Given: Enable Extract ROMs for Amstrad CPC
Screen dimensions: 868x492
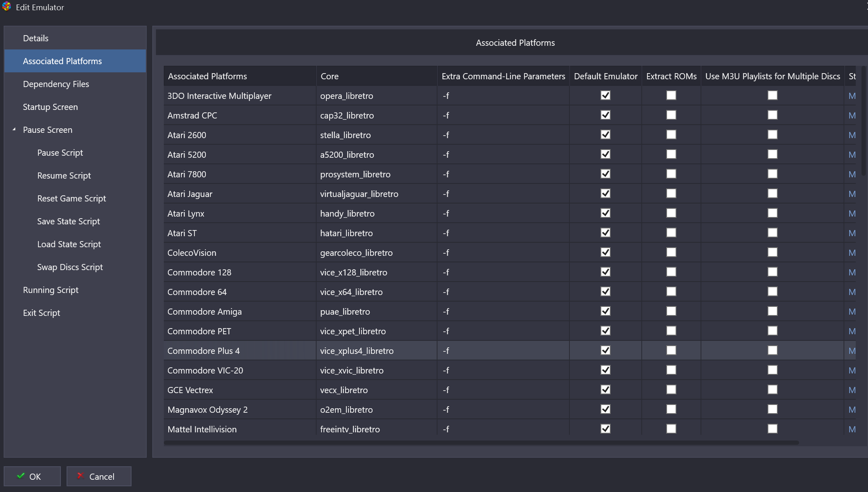Looking at the screenshot, I should click(x=671, y=115).
